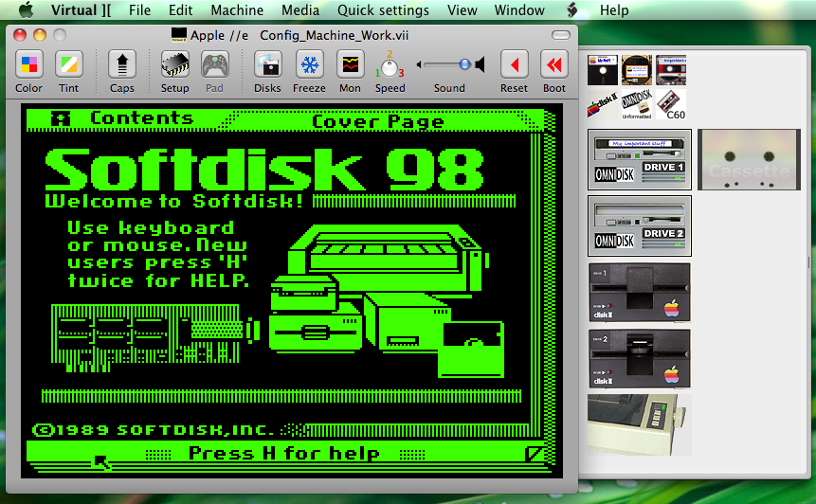This screenshot has height=504, width=816.
Task: Open the Virtual ][ application menu
Action: click(81, 9)
